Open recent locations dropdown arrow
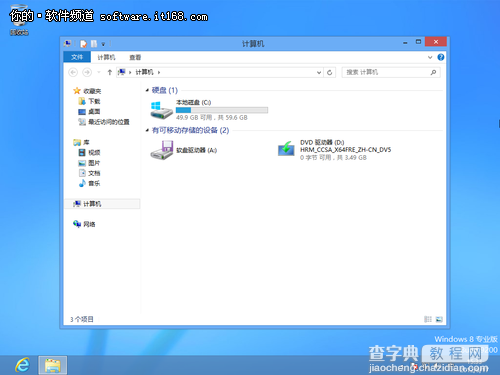The image size is (500, 375). 99,72
